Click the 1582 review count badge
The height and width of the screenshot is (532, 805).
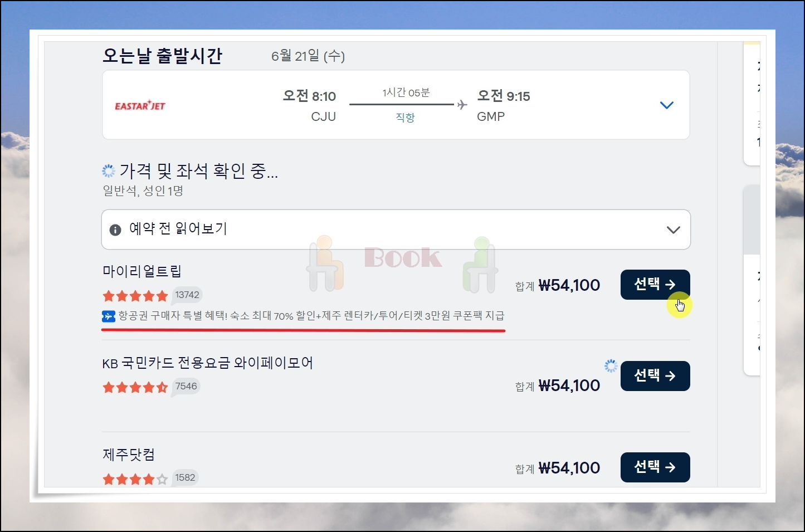tap(185, 477)
